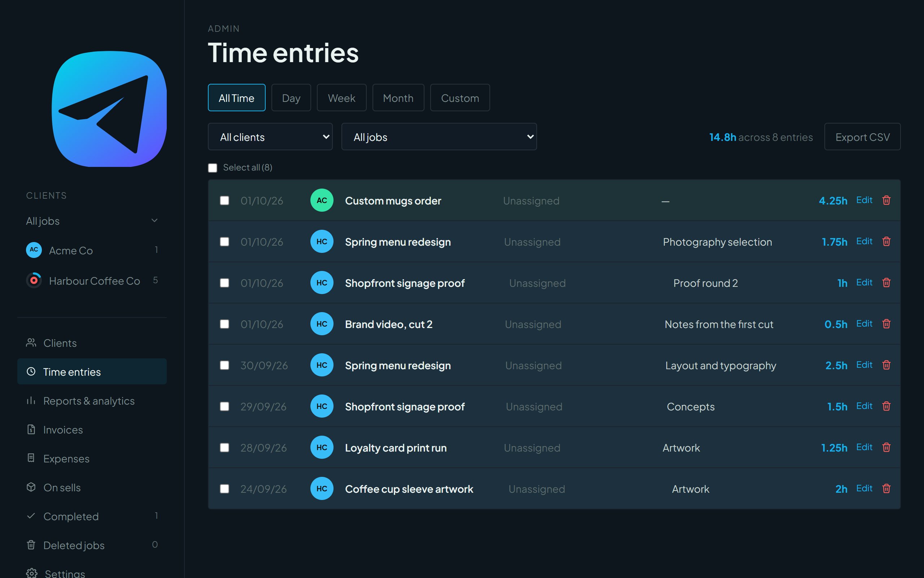The image size is (924, 578).
Task: Switch to the Week time range
Action: [341, 98]
